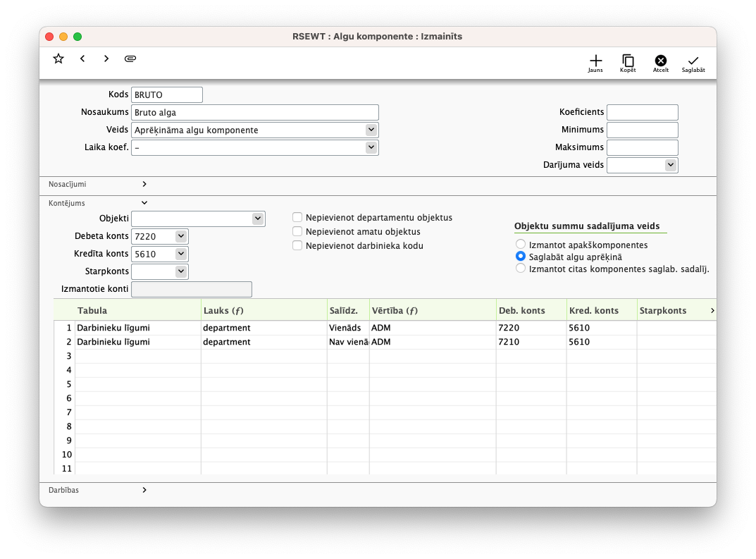Click row 2 credit account 5610 cell
Screen dimensions: 756x559
(602, 342)
